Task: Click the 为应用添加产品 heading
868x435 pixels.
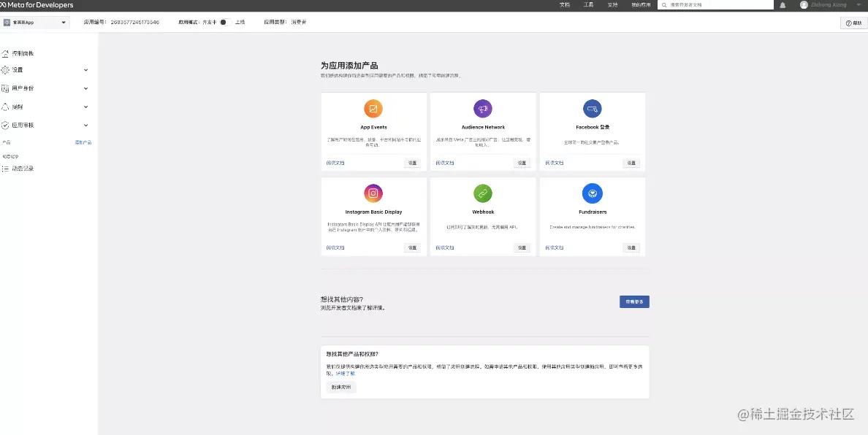Action: (x=349, y=66)
